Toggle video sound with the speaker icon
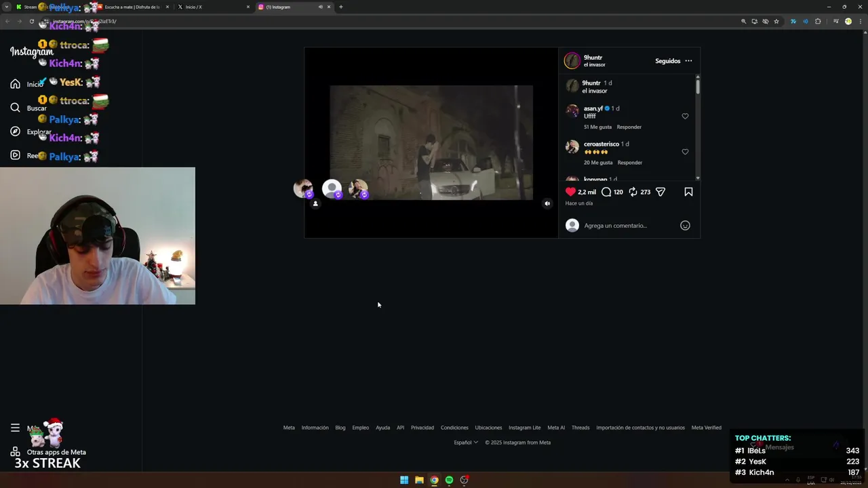The width and height of the screenshot is (868, 488). (547, 203)
